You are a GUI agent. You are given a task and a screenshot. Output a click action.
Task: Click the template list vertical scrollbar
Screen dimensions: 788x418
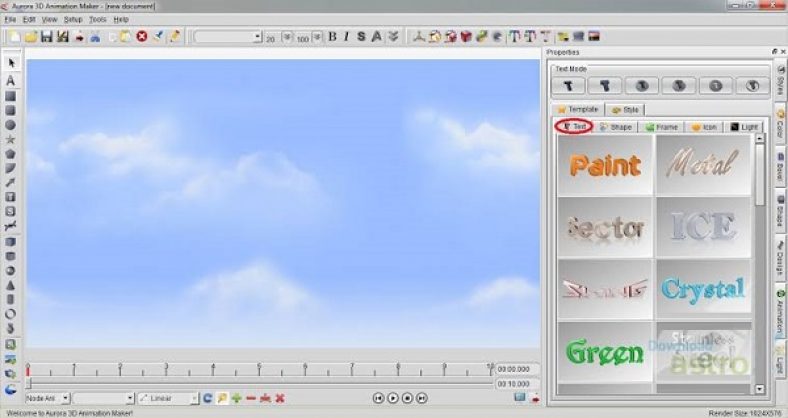point(759,180)
